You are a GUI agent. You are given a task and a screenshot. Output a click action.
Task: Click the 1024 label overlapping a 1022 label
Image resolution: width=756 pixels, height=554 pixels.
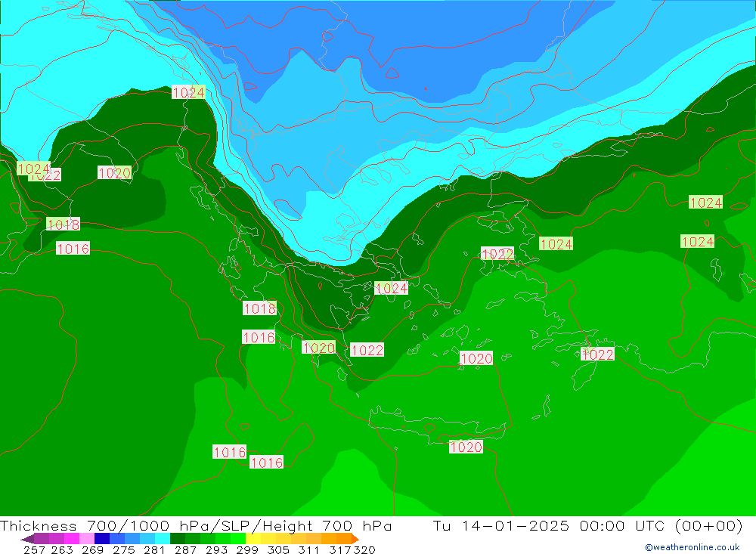coord(32,168)
